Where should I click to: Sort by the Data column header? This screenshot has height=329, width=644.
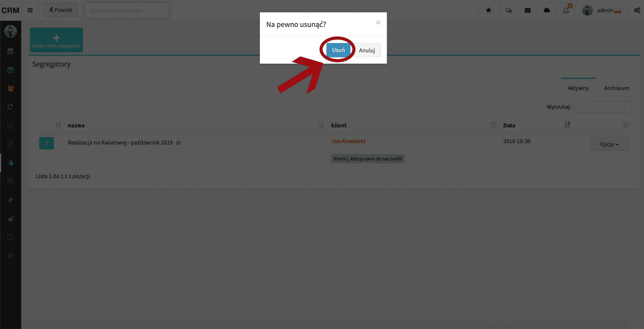coord(509,125)
